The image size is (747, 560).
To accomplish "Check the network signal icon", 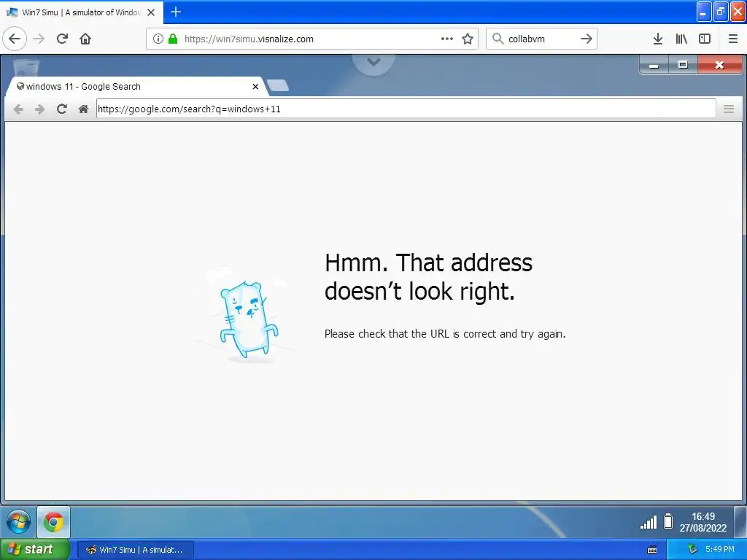I will (649, 522).
